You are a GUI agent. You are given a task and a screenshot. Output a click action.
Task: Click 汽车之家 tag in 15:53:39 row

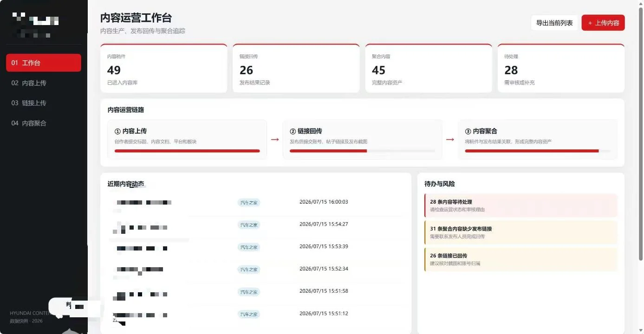[249, 247]
